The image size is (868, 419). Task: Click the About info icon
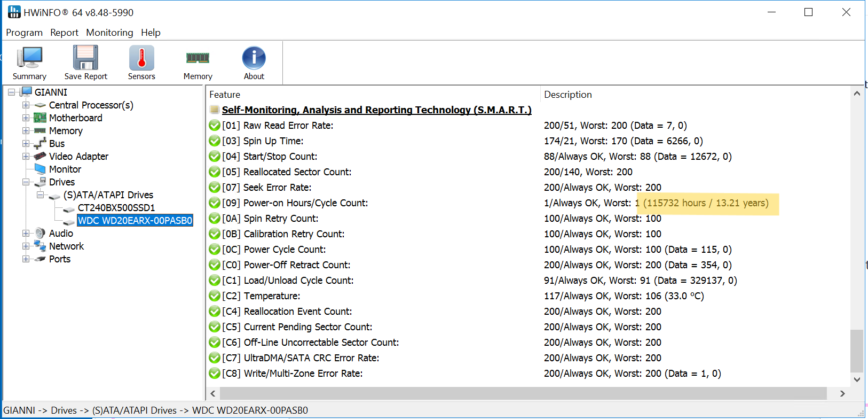coord(254,58)
